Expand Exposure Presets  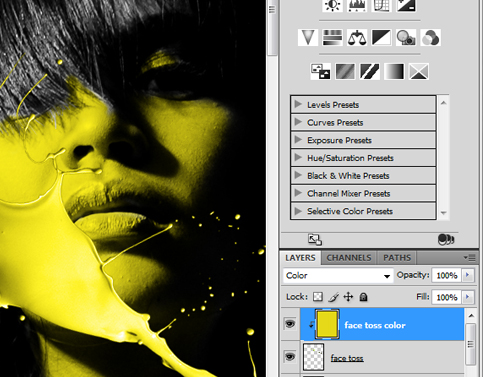pyautogui.click(x=298, y=140)
